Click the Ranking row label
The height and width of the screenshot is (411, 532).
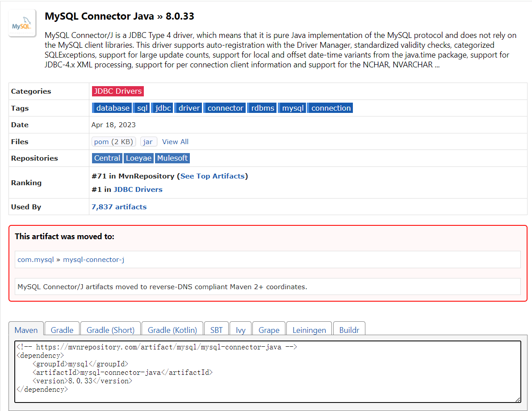point(26,183)
